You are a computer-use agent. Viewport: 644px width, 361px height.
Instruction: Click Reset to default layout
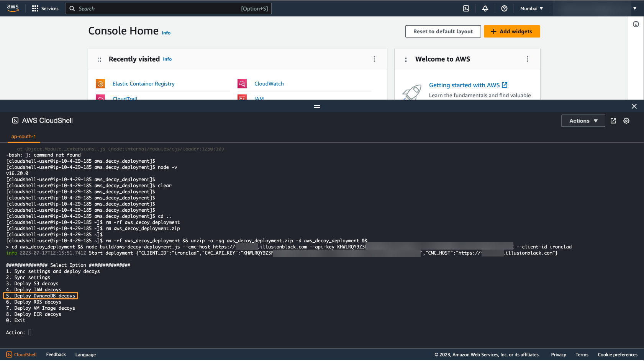[x=442, y=31]
